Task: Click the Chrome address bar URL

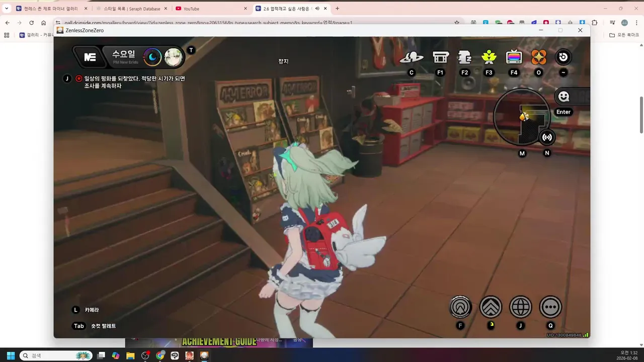Action: (x=207, y=23)
